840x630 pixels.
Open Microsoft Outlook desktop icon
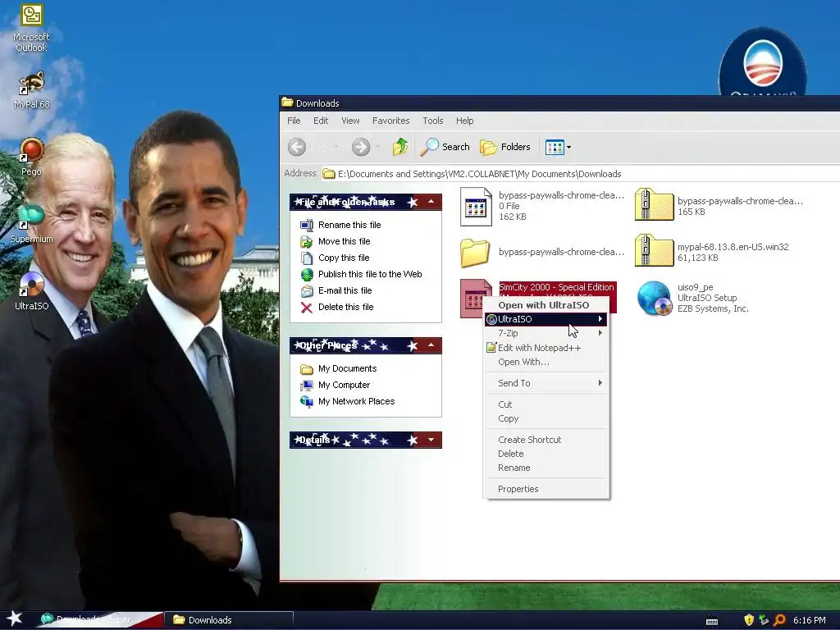pyautogui.click(x=31, y=28)
